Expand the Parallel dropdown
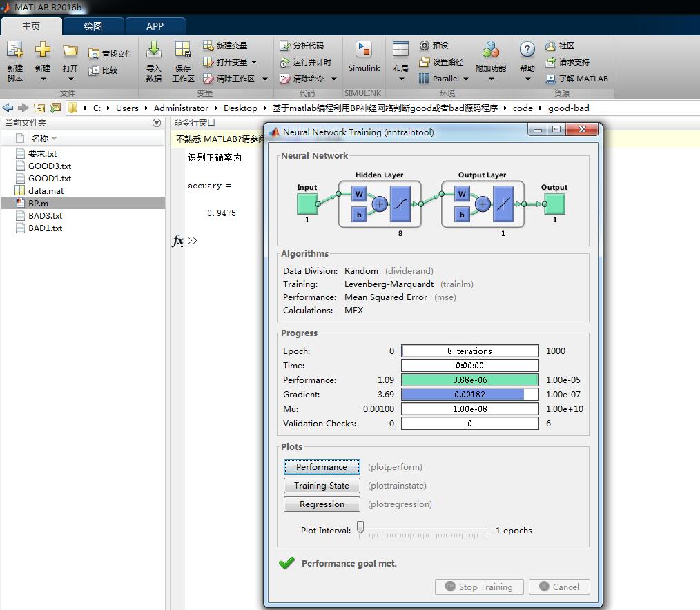This screenshot has height=610, width=700. (465, 79)
